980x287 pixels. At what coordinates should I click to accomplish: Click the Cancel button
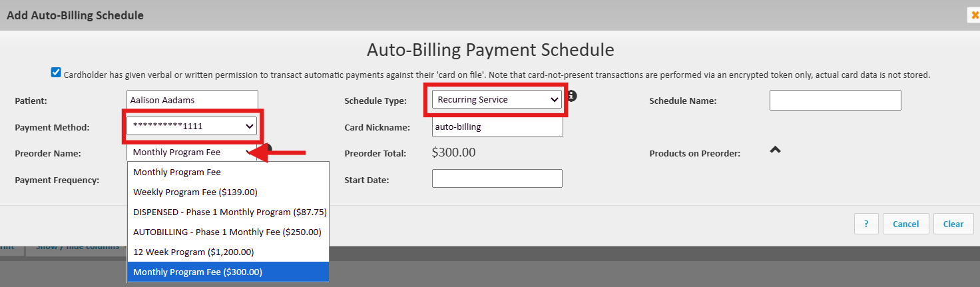(x=905, y=224)
